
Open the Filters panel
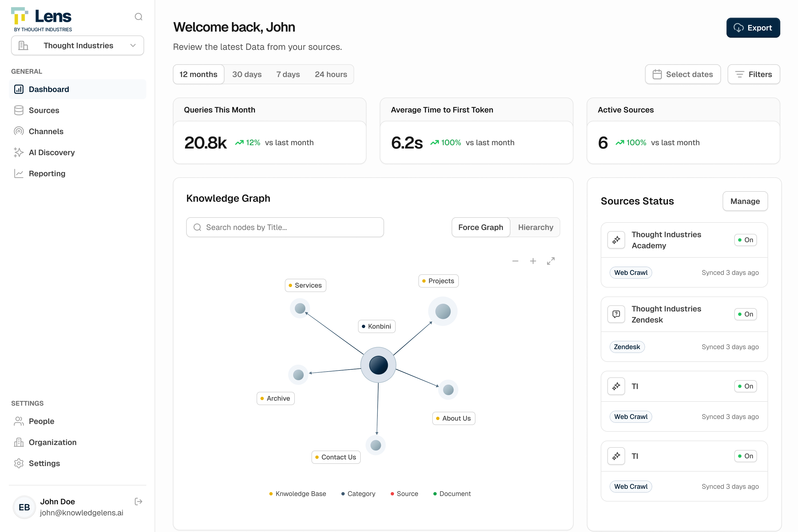[754, 74]
